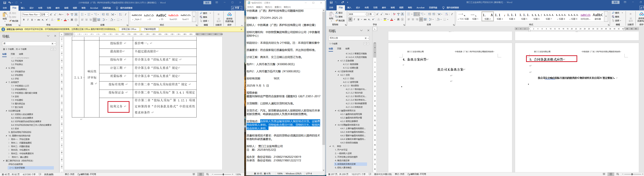Shrink font size in right Word ribbon
Screen dimensions: 644x176
[x=381, y=14]
